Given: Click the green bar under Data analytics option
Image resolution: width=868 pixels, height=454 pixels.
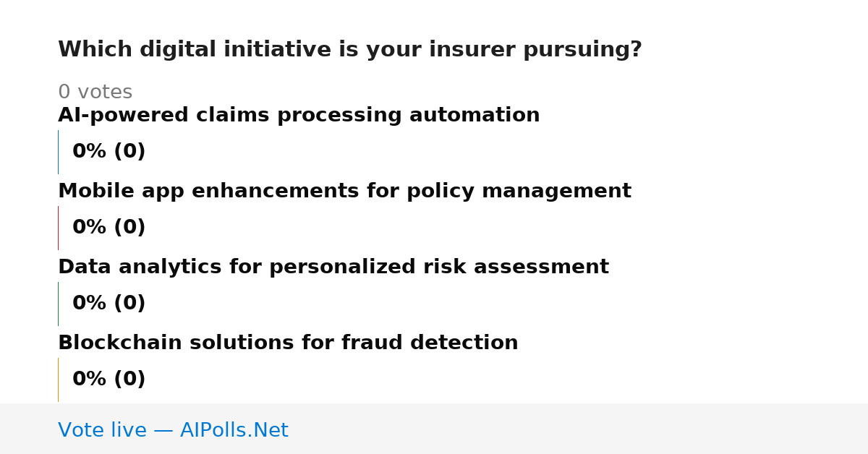Looking at the screenshot, I should [x=58, y=304].
